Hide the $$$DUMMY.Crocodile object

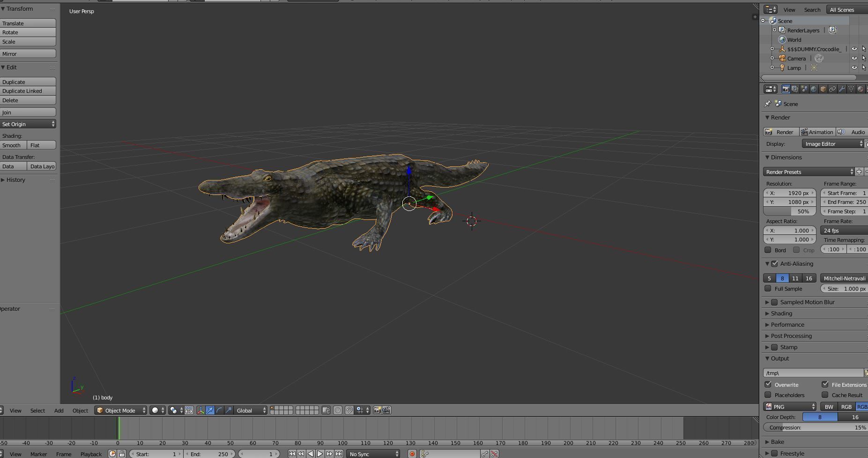click(854, 49)
